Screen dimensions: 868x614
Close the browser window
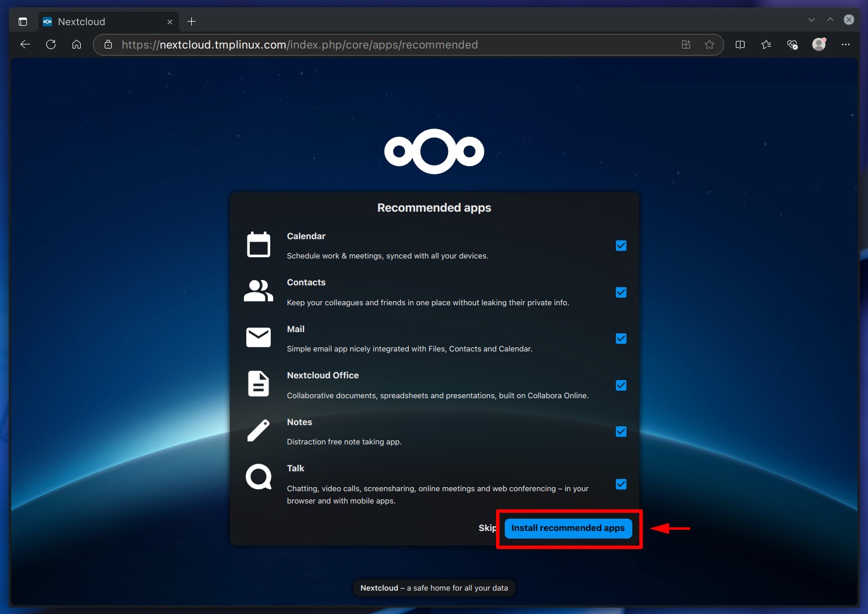click(x=849, y=20)
